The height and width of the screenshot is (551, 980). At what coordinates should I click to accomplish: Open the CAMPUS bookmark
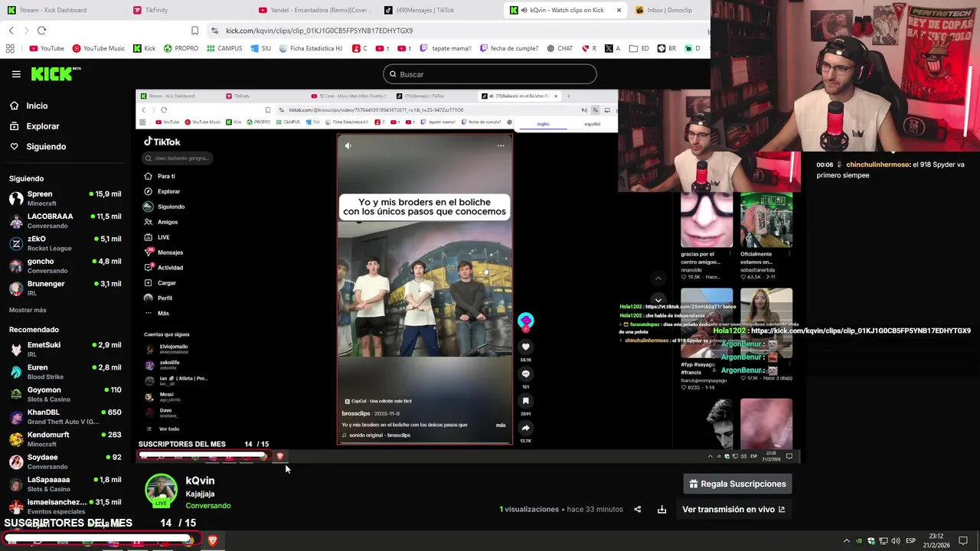click(224, 48)
